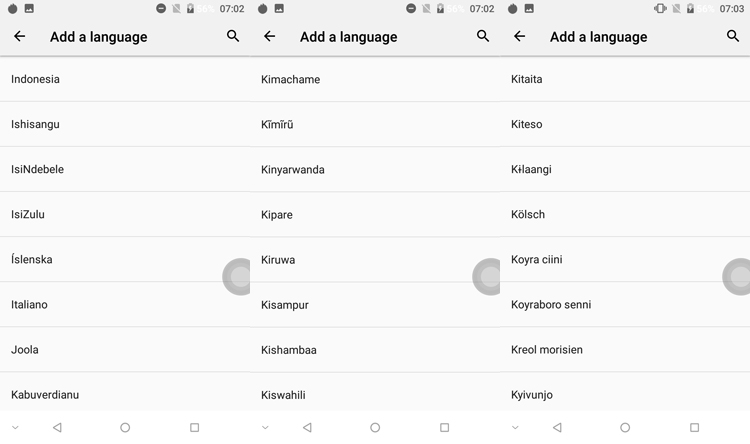The width and height of the screenshot is (750, 444).
Task: Collapse nav bar with chevron below Kyivunjo
Action: [x=515, y=427]
